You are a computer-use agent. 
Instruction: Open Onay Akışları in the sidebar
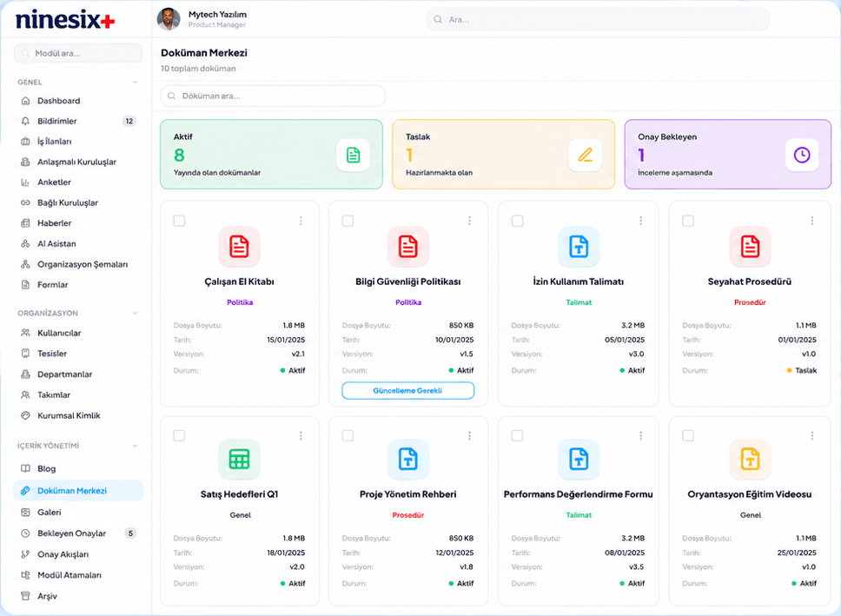click(78, 554)
